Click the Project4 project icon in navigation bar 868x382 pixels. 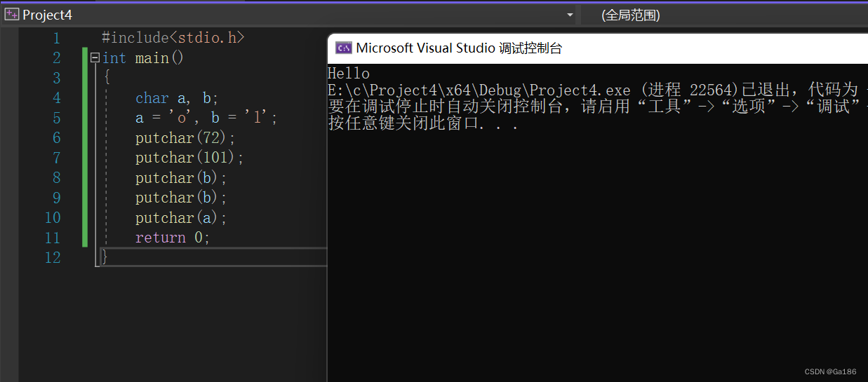pyautogui.click(x=11, y=15)
